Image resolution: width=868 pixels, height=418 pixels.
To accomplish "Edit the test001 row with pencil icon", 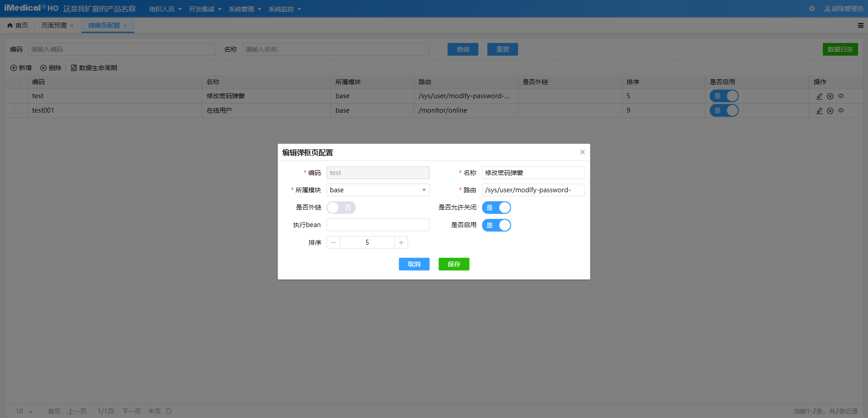I will click(819, 110).
